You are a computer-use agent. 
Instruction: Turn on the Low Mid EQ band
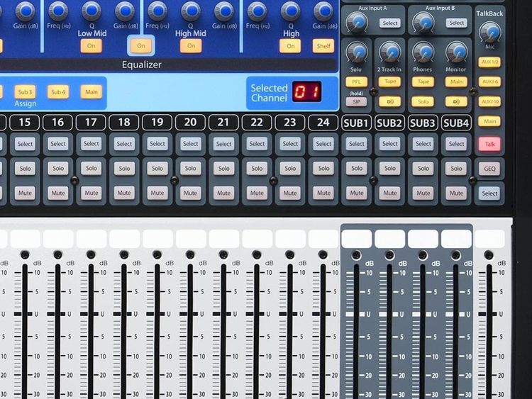click(91, 46)
